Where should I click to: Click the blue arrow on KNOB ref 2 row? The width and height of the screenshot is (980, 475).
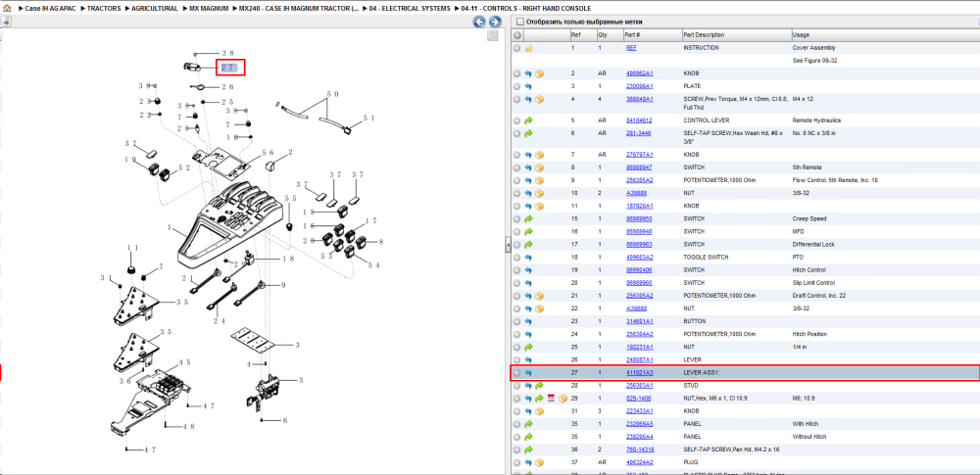click(x=528, y=73)
